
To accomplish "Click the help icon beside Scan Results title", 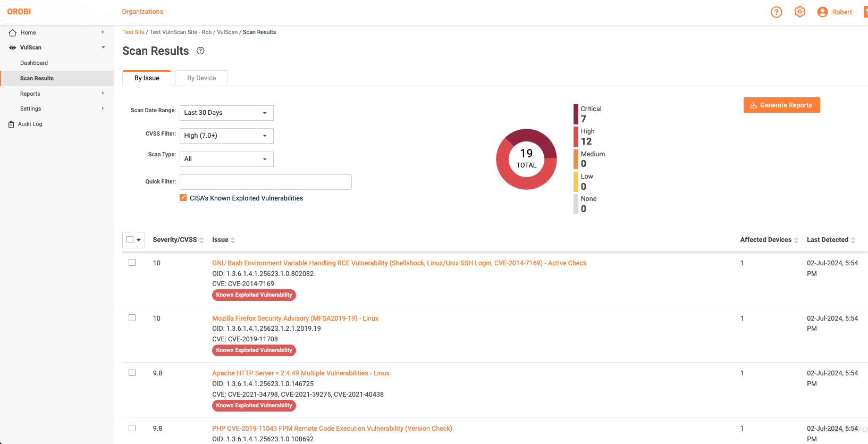I will 200,51.
